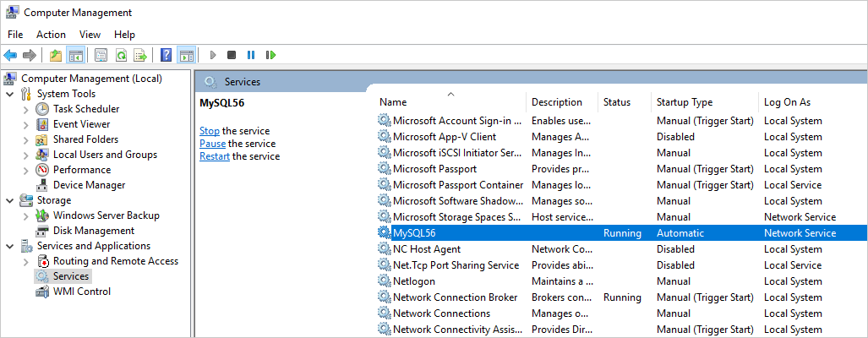This screenshot has width=868, height=338.
Task: Collapse the Services and Applications node
Action: pyautogui.click(x=10, y=246)
